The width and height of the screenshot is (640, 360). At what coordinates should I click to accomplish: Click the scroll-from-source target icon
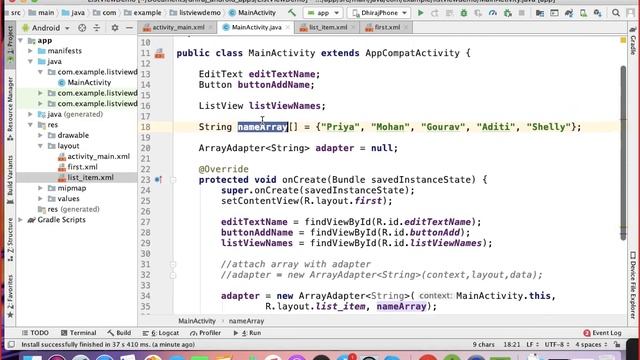82,28
